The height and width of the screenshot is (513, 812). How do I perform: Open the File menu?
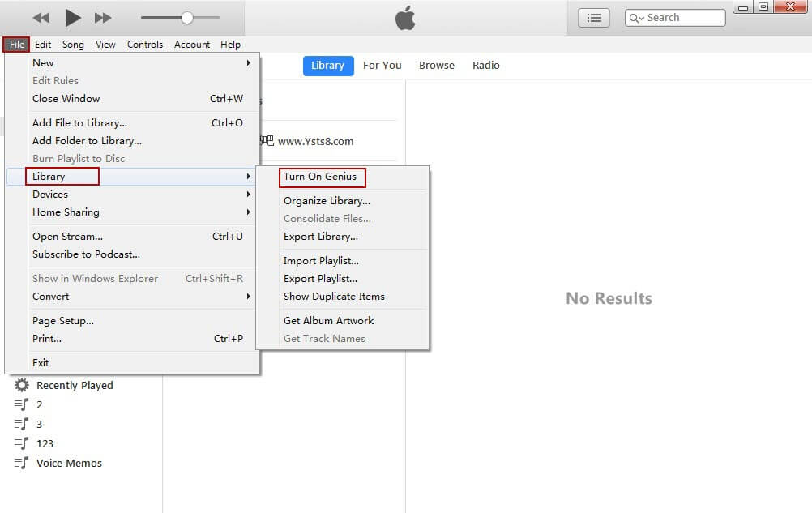click(x=16, y=45)
